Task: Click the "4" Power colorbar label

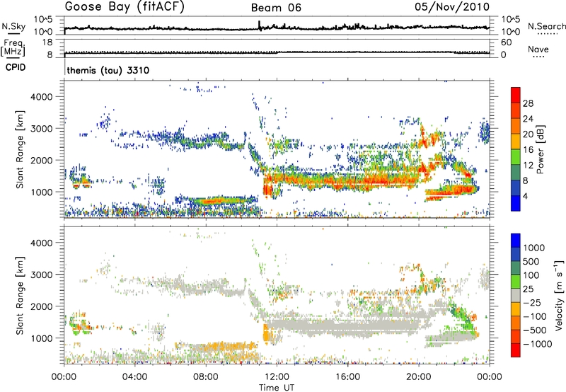Action: tap(526, 197)
